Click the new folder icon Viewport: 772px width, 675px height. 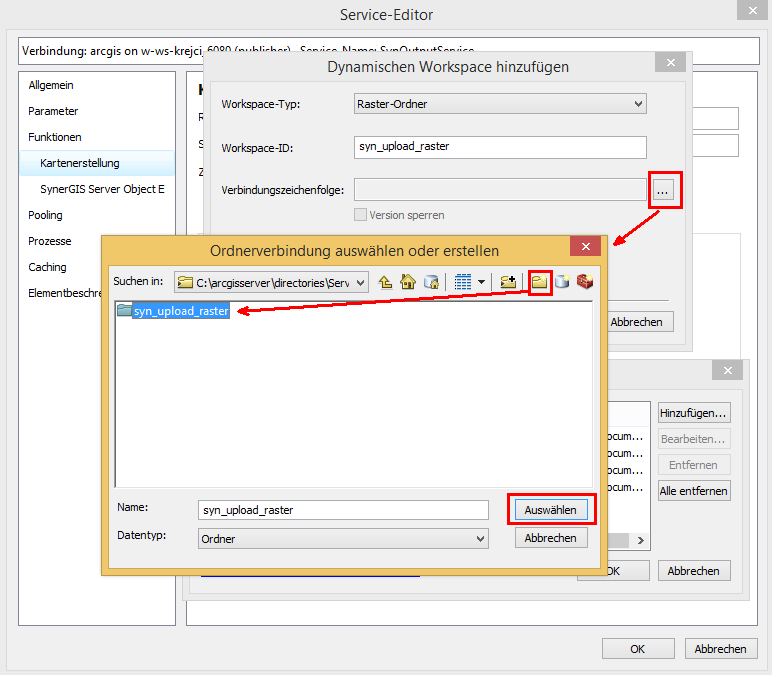[540, 282]
